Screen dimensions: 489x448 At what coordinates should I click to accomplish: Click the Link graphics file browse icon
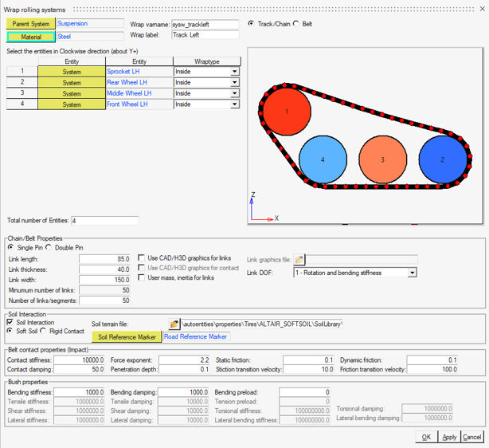point(299,260)
